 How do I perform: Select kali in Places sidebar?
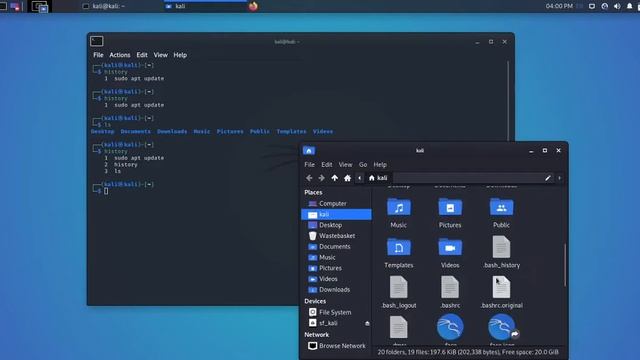[x=336, y=214]
